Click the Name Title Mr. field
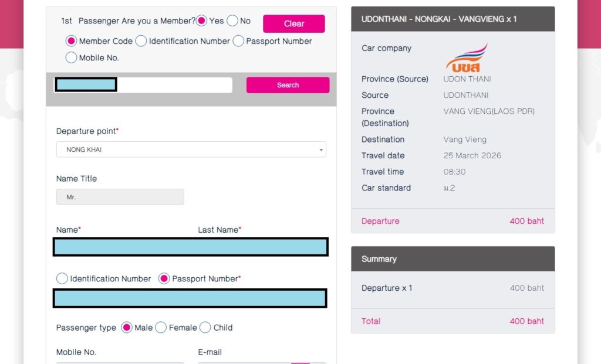The width and height of the screenshot is (601, 364). point(120,198)
